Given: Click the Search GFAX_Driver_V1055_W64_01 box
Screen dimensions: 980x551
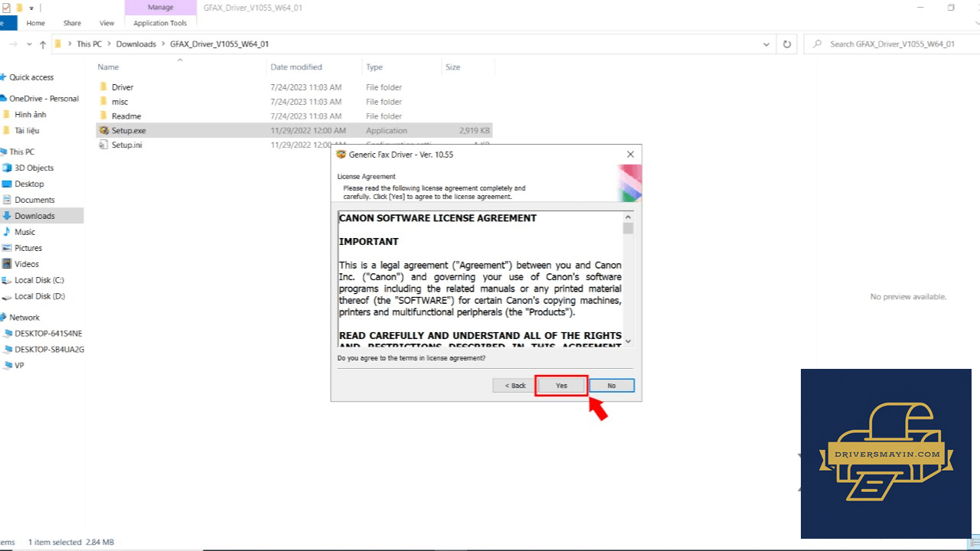Looking at the screenshot, I should tap(893, 44).
